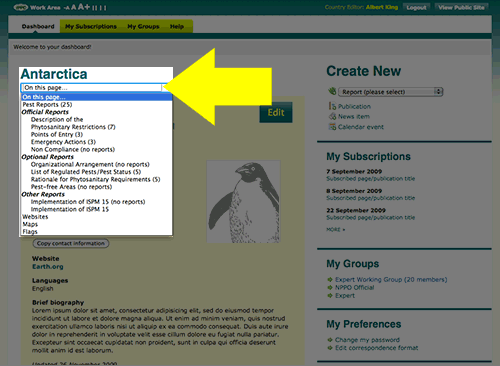Click Copy contact information button

[x=71, y=243]
